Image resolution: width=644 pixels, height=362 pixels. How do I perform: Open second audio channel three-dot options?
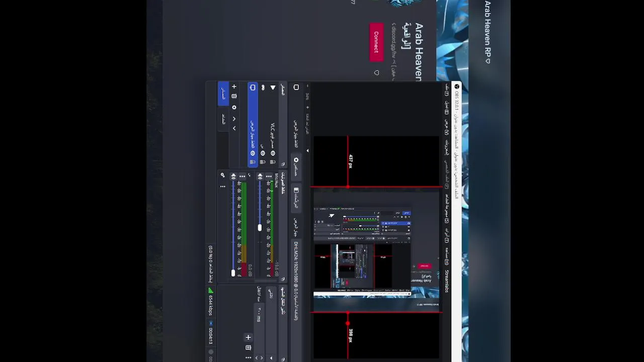click(242, 176)
